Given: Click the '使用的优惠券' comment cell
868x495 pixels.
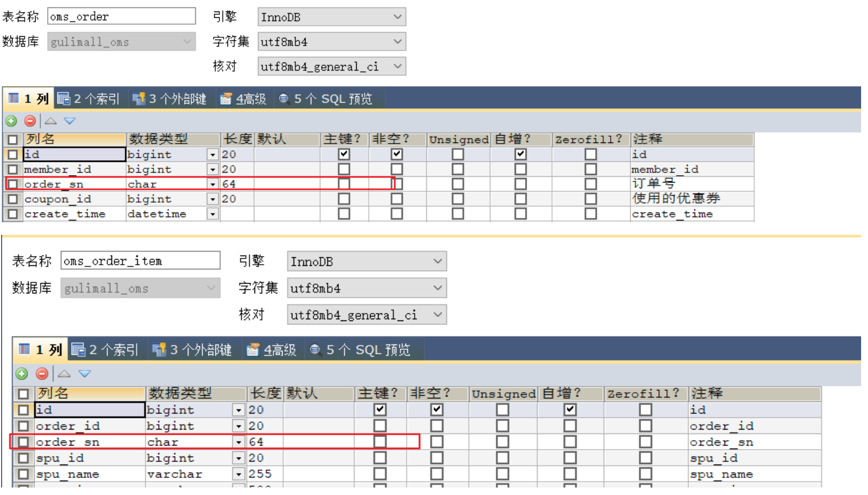Looking at the screenshot, I should pos(692,199).
